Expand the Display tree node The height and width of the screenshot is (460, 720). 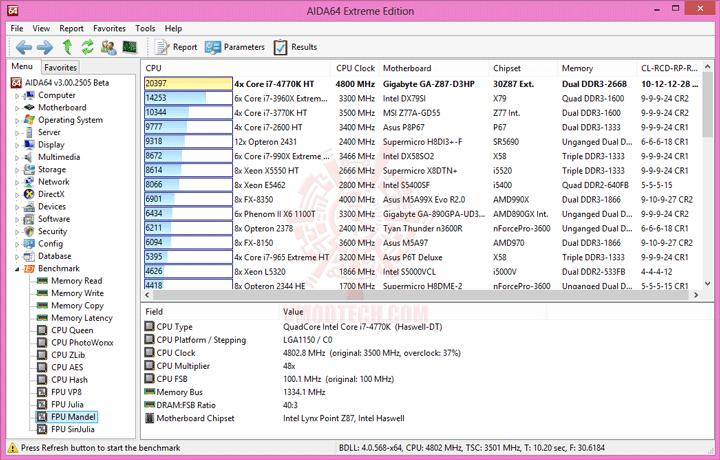17,145
